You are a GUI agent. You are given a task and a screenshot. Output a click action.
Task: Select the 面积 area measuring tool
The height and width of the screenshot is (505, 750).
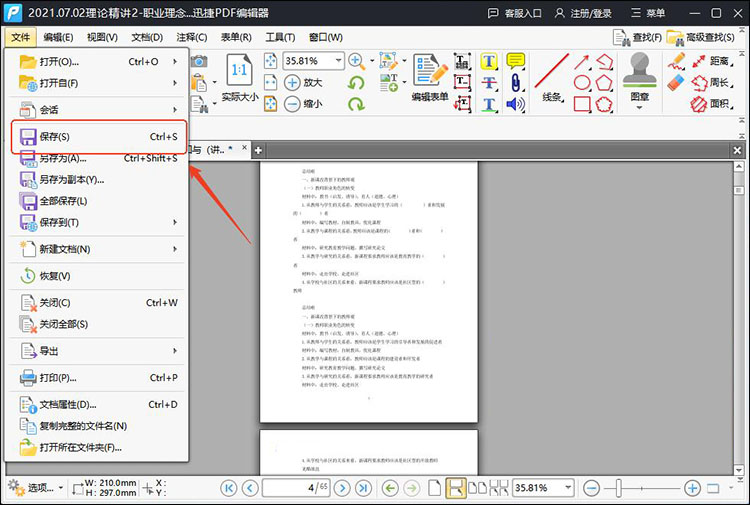pos(712,104)
